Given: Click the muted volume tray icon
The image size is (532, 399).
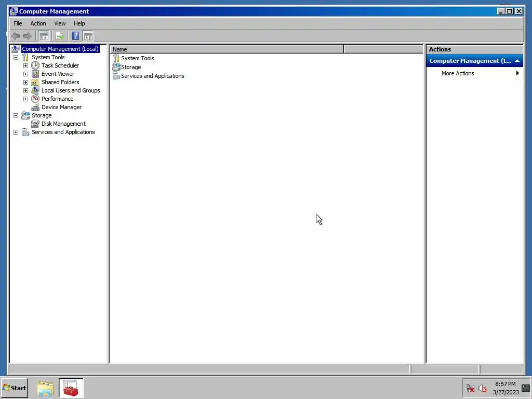Looking at the screenshot, I should 482,388.
